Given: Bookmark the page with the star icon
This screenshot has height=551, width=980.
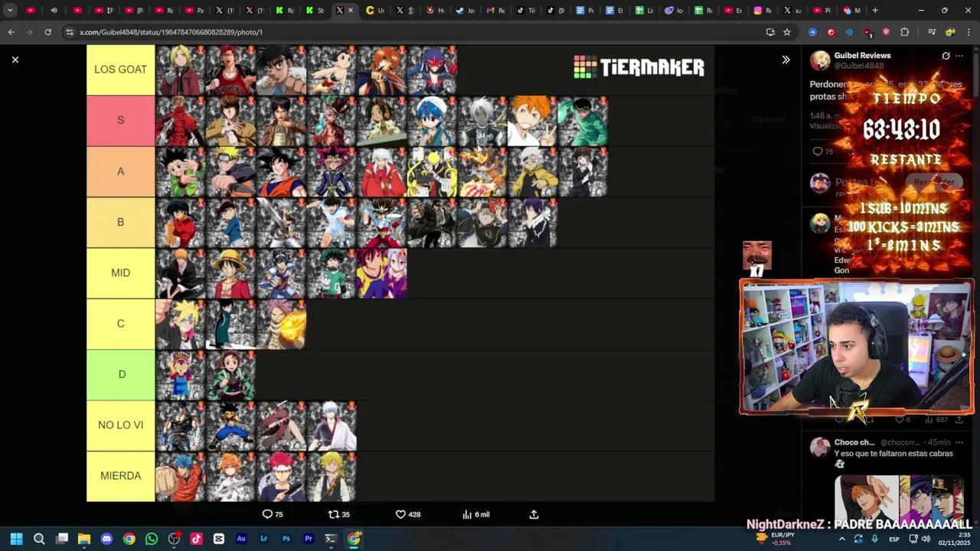Looking at the screenshot, I should click(786, 32).
